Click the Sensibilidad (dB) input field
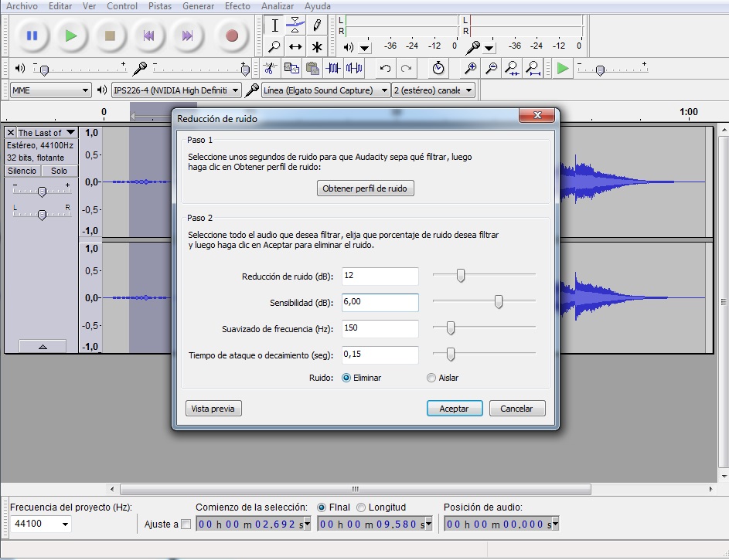 pos(380,302)
